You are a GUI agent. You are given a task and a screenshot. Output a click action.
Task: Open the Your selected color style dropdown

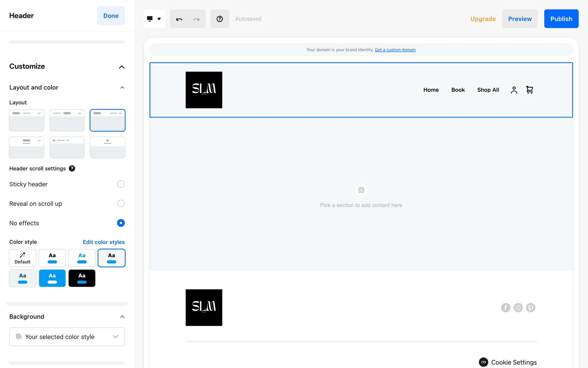67,337
